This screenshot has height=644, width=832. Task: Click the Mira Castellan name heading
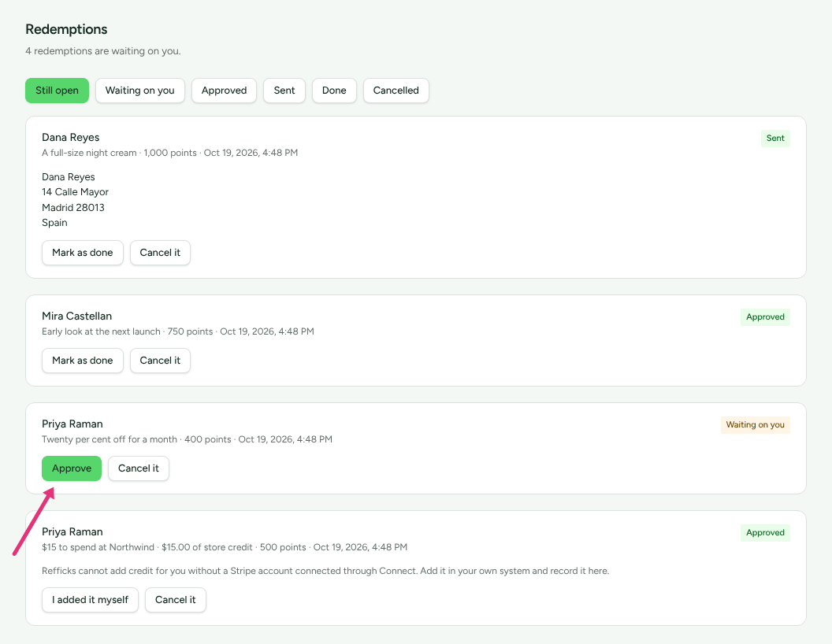pos(77,316)
